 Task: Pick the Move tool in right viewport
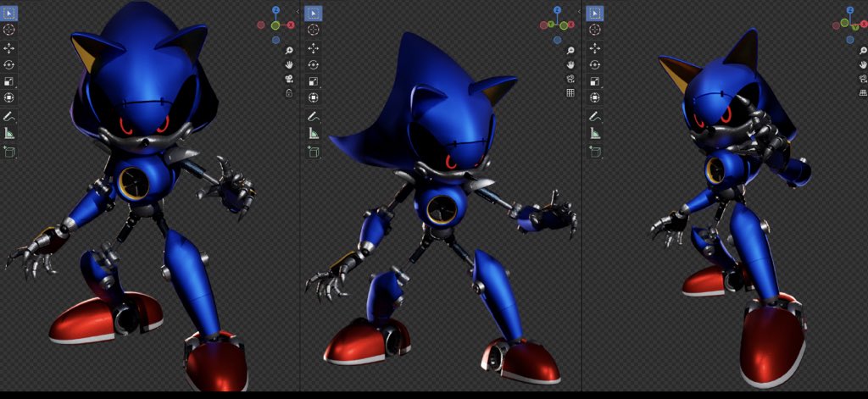595,48
